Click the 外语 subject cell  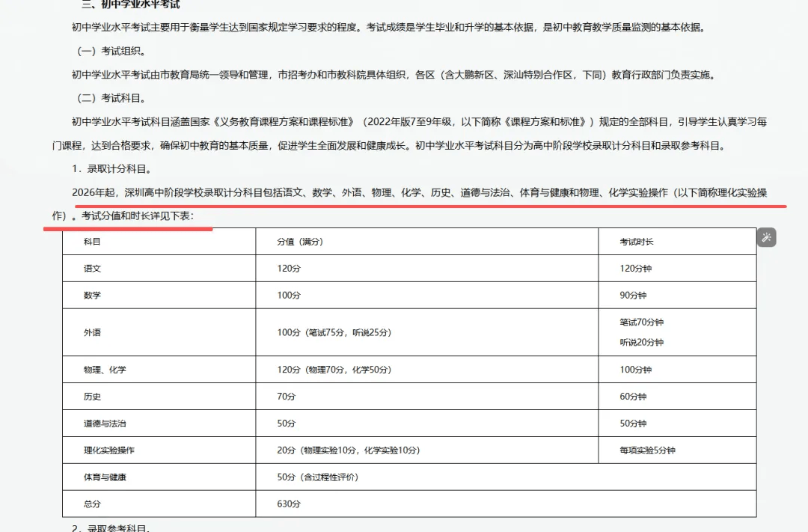[x=159, y=332]
